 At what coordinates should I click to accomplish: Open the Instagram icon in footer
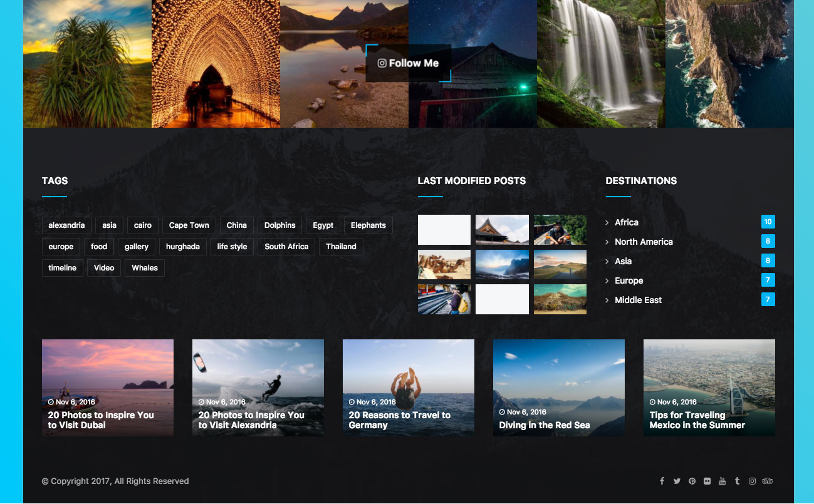752,481
